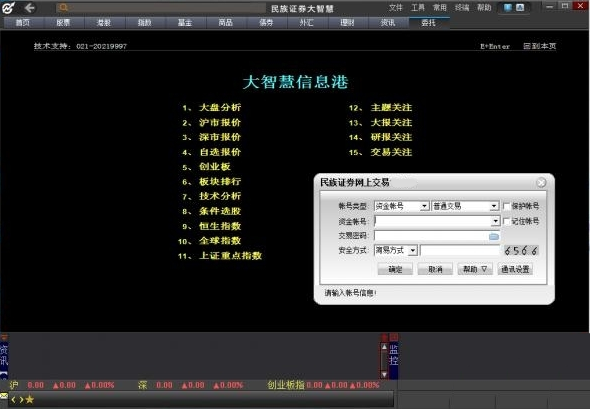Image resolution: width=590 pixels, height=409 pixels.
Task: Open the 恒生指数 link
Action: [x=220, y=226]
